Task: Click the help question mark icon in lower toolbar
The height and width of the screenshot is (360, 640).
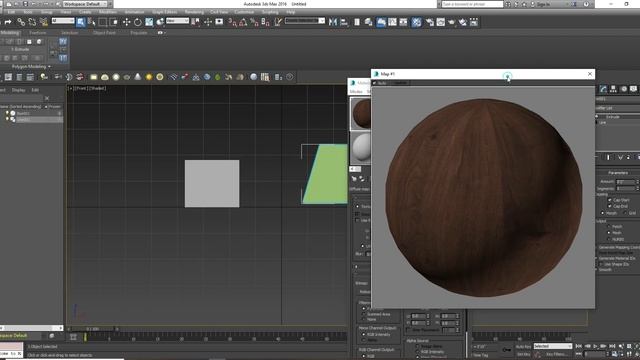Action: [289, 77]
